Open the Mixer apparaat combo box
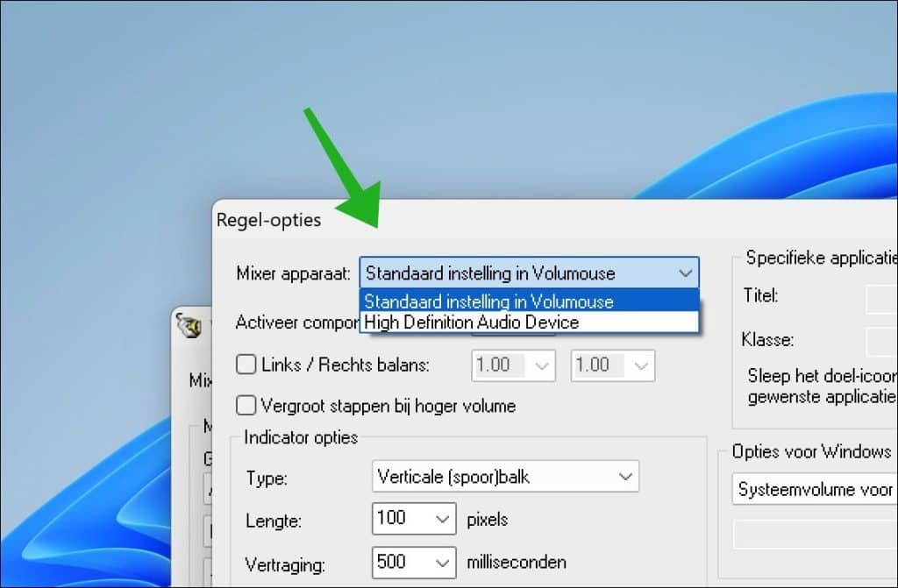The height and width of the screenshot is (588, 898). [529, 273]
